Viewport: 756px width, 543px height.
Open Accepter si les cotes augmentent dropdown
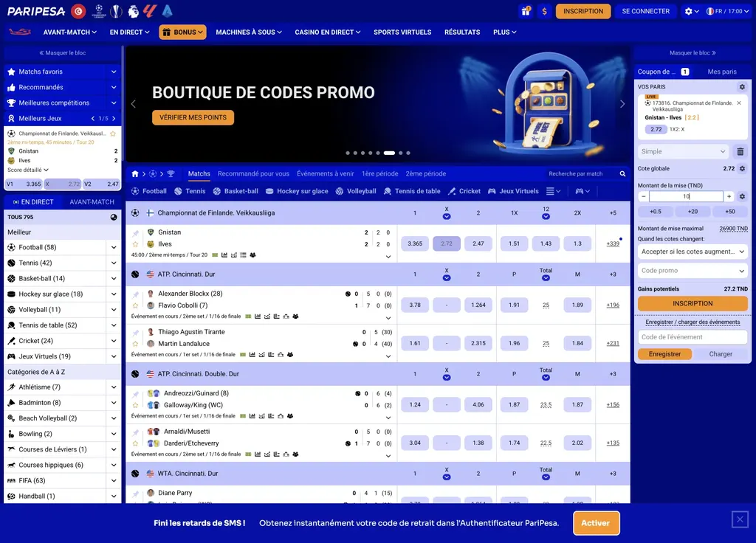click(x=693, y=252)
